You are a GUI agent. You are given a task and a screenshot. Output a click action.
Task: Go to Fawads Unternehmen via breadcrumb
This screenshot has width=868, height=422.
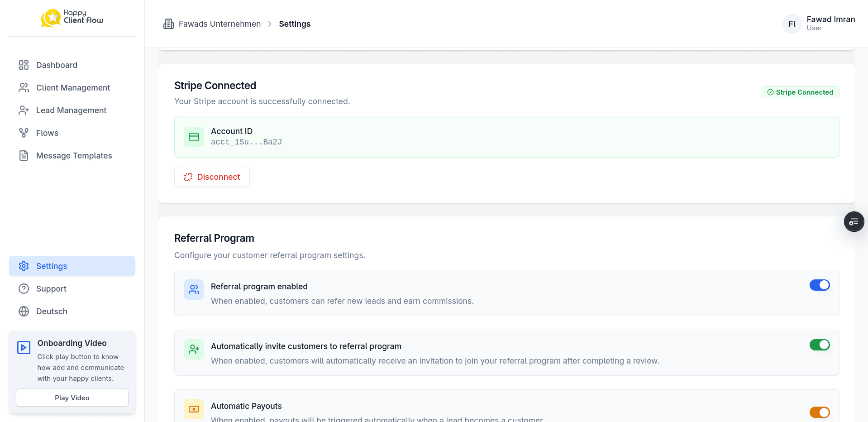click(x=219, y=24)
